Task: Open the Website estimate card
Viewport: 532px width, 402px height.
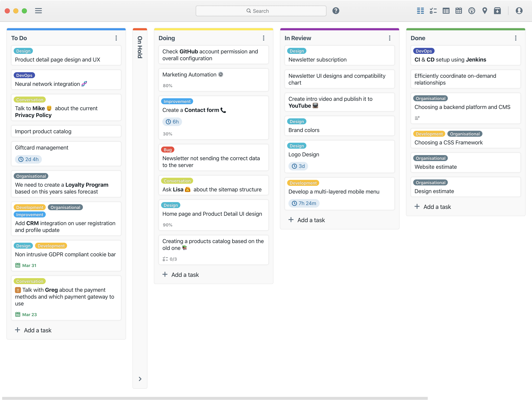Action: [x=466, y=163]
